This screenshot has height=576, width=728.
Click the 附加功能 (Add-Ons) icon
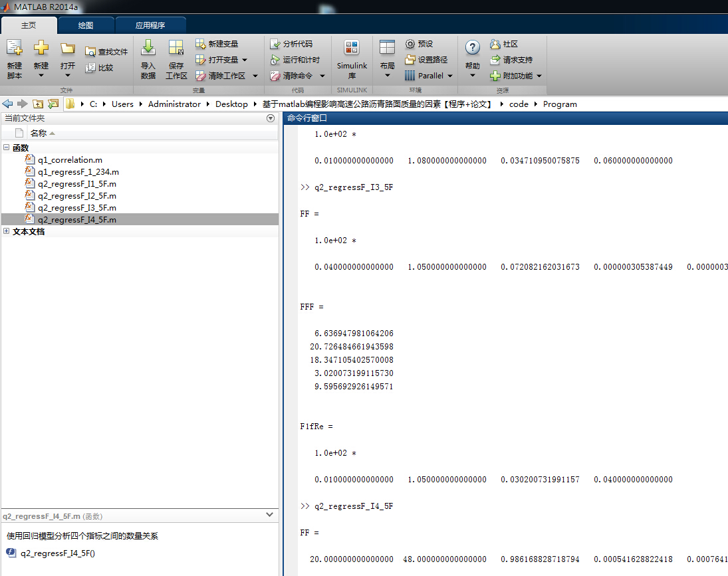click(495, 76)
